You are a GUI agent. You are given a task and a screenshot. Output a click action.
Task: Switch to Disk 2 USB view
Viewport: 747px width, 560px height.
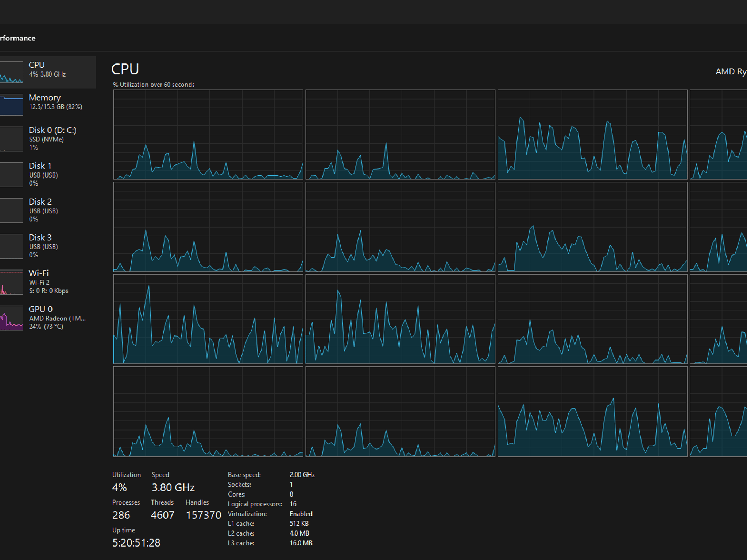click(x=48, y=210)
